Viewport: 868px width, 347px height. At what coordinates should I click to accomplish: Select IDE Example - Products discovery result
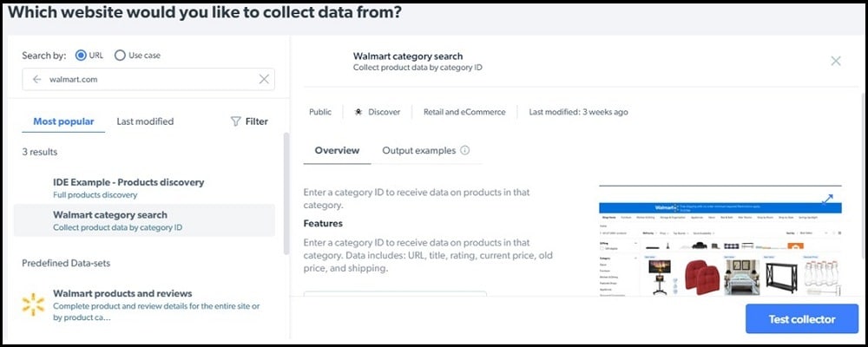point(144,187)
